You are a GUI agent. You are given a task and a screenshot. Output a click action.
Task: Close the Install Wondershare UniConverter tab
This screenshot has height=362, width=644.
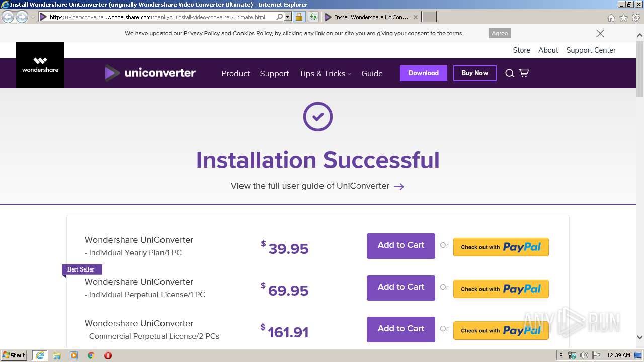415,17
